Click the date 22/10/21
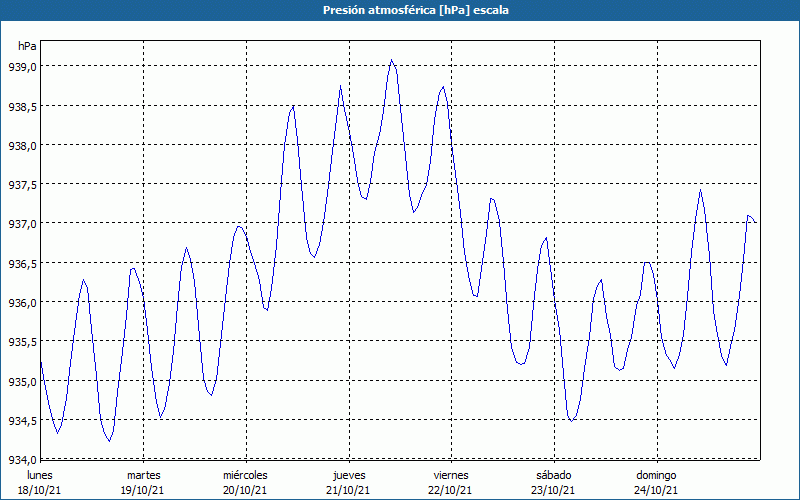This screenshot has width=800, height=500. [451, 490]
